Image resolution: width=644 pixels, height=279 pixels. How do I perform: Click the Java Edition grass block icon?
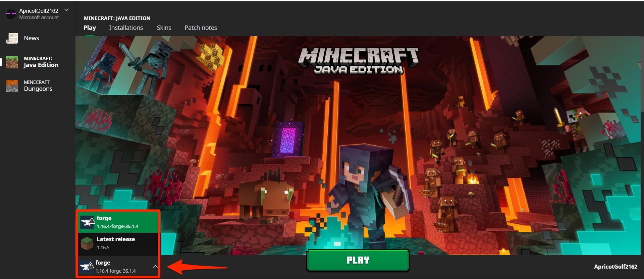[x=12, y=62]
